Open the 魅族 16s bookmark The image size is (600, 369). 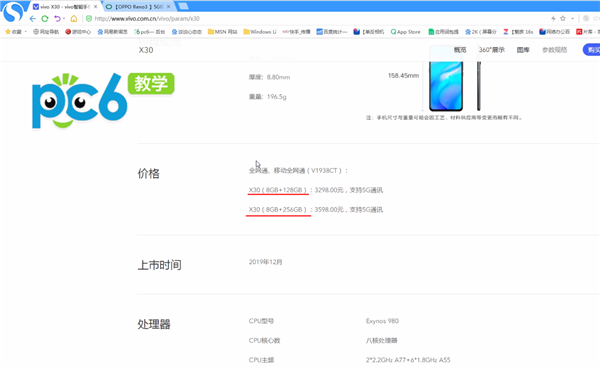point(518,32)
